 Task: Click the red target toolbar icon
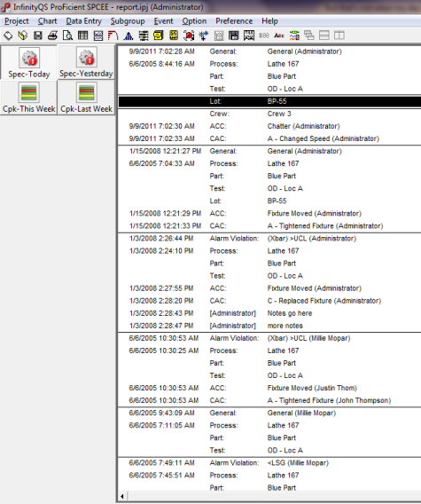click(x=189, y=35)
